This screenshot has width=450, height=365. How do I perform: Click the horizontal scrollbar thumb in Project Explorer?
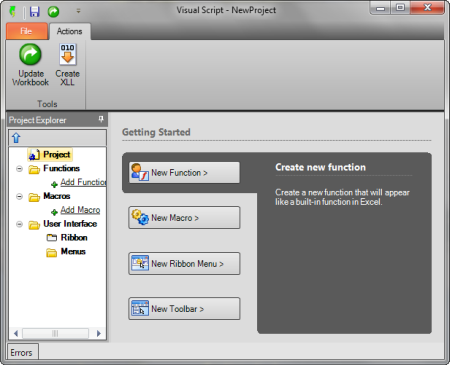[x=55, y=333]
